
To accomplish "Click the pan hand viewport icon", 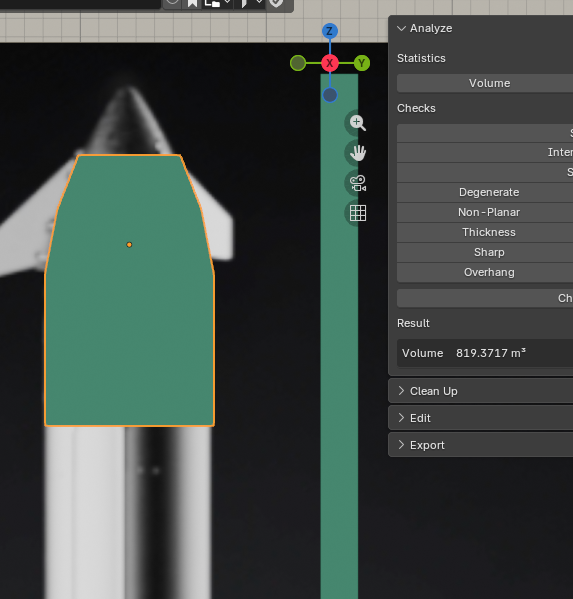I will 358,153.
